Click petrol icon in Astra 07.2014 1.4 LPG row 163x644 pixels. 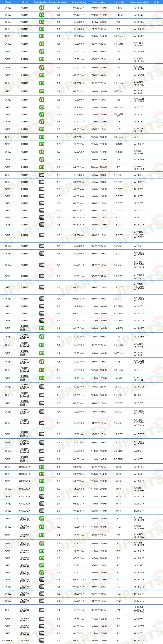click(42, 15)
